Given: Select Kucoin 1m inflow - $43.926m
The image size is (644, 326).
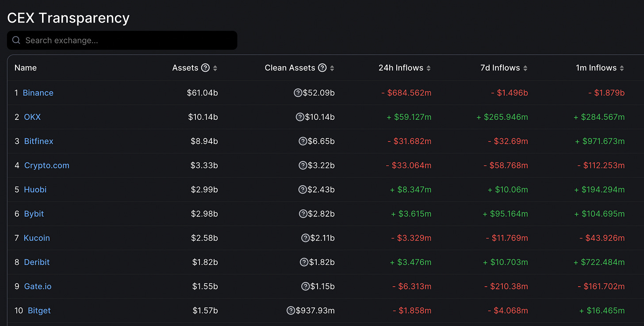Looking at the screenshot, I should [x=602, y=238].
